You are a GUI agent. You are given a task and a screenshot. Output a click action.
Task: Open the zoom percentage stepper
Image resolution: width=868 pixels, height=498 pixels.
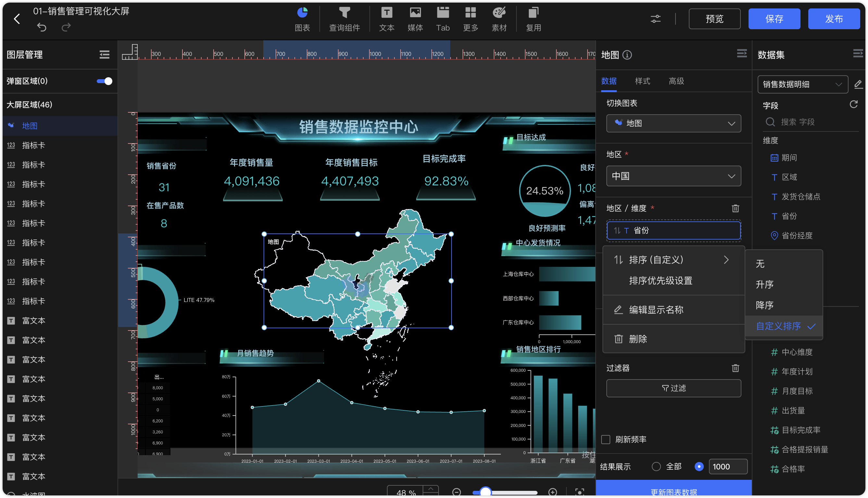pyautogui.click(x=430, y=490)
